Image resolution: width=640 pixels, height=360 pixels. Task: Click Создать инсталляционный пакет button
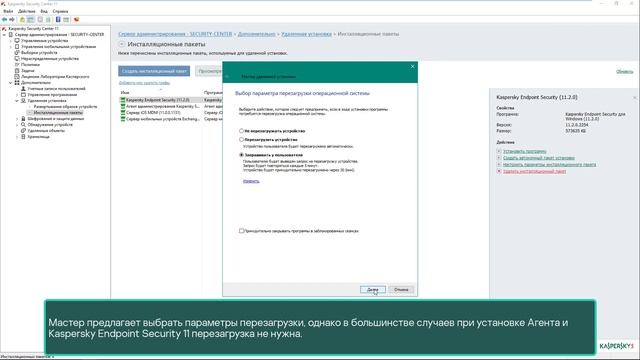tap(154, 71)
